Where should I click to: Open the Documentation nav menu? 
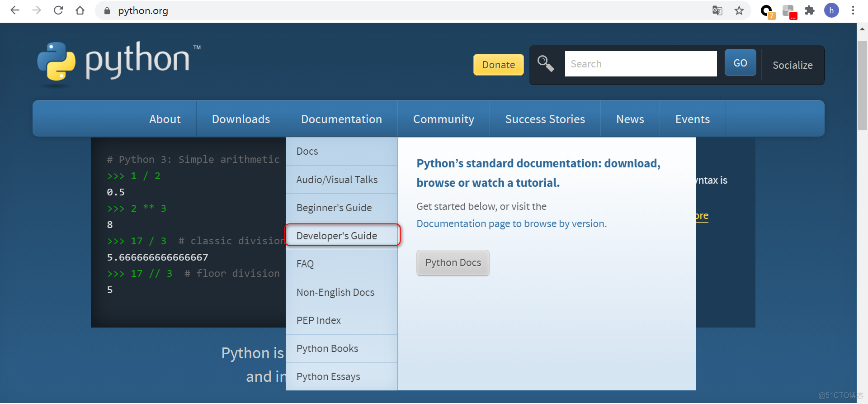341,119
